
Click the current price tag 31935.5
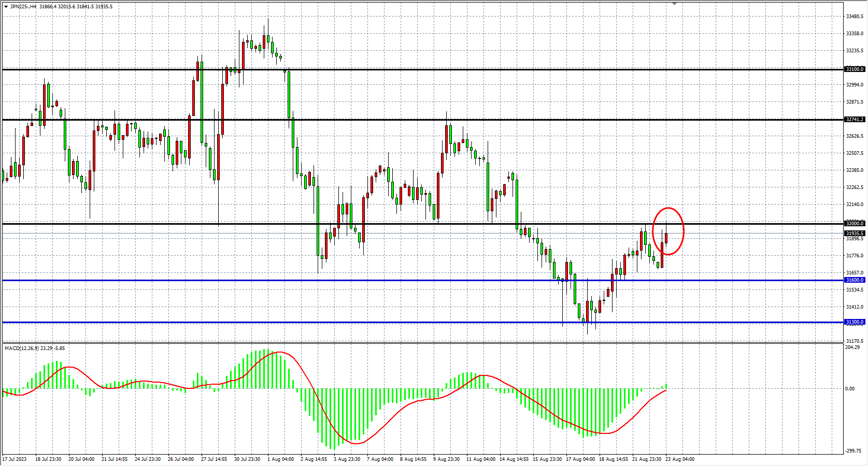click(855, 234)
